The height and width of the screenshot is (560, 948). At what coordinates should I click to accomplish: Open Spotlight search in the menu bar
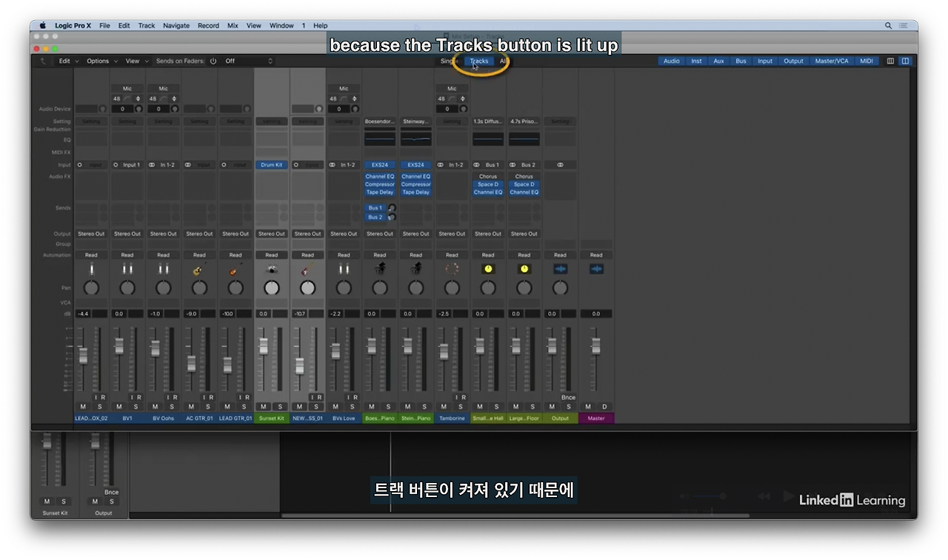click(x=889, y=25)
